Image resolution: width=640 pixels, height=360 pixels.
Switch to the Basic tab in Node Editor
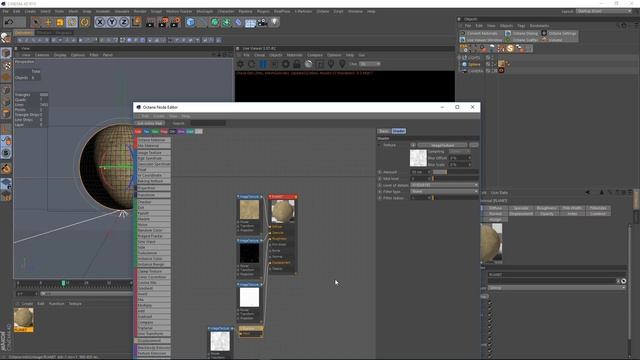click(x=384, y=131)
